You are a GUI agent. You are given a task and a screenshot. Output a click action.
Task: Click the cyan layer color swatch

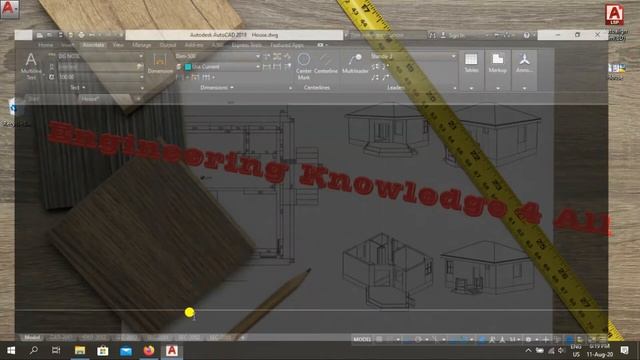pyautogui.click(x=188, y=67)
